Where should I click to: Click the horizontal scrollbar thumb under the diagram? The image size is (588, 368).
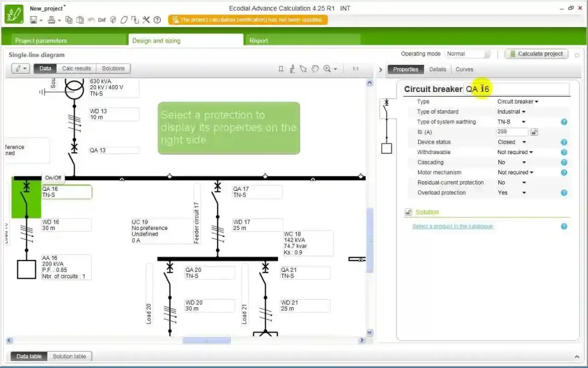206,340
